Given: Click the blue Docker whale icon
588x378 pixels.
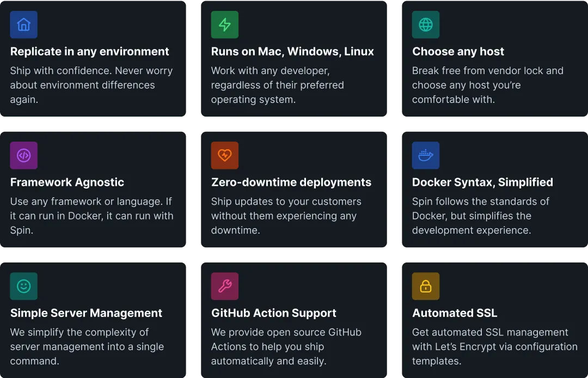Looking at the screenshot, I should click(426, 155).
